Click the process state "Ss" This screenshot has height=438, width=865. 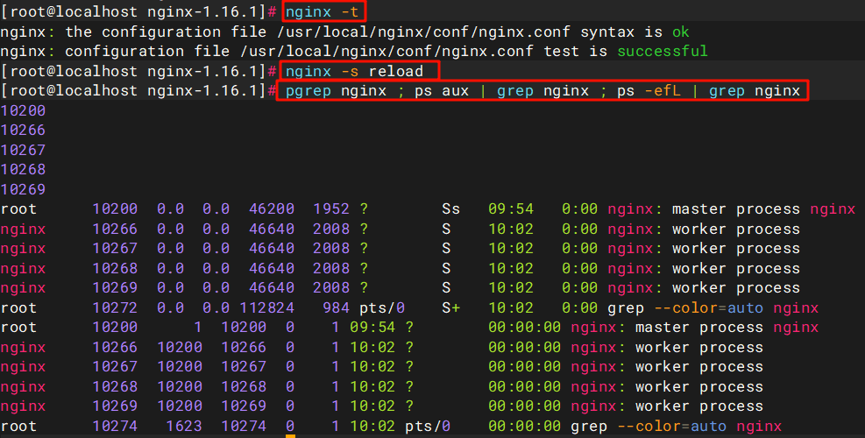coord(451,209)
